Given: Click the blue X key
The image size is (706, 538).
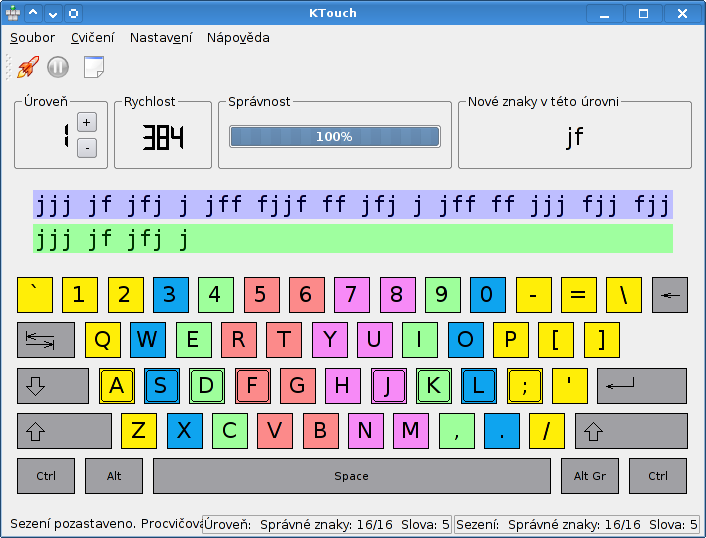Looking at the screenshot, I should tap(185, 431).
